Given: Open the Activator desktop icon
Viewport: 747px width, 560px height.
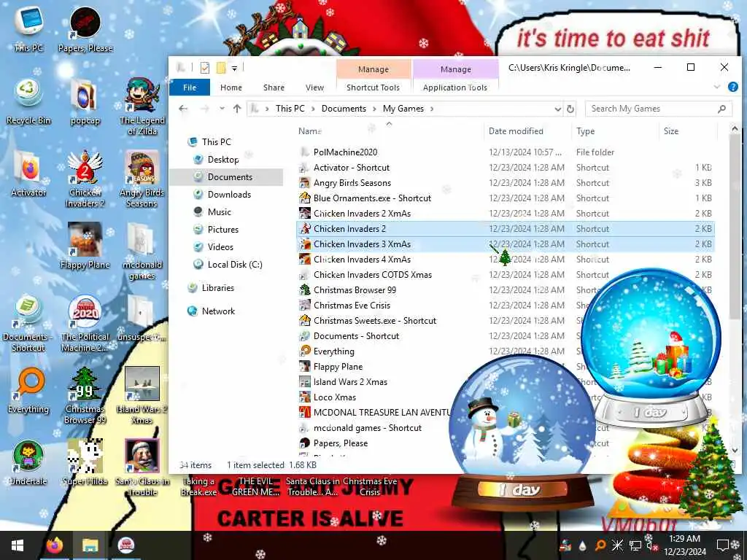Looking at the screenshot, I should 28,174.
